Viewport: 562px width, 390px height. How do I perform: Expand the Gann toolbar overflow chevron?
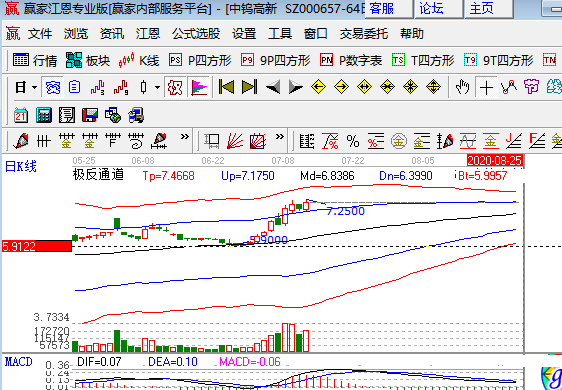(x=280, y=137)
